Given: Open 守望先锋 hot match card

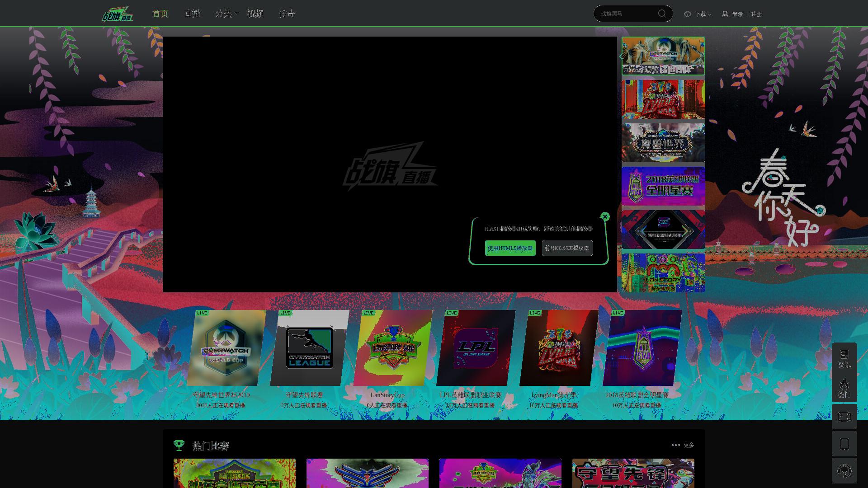Looking at the screenshot, I should point(633,473).
